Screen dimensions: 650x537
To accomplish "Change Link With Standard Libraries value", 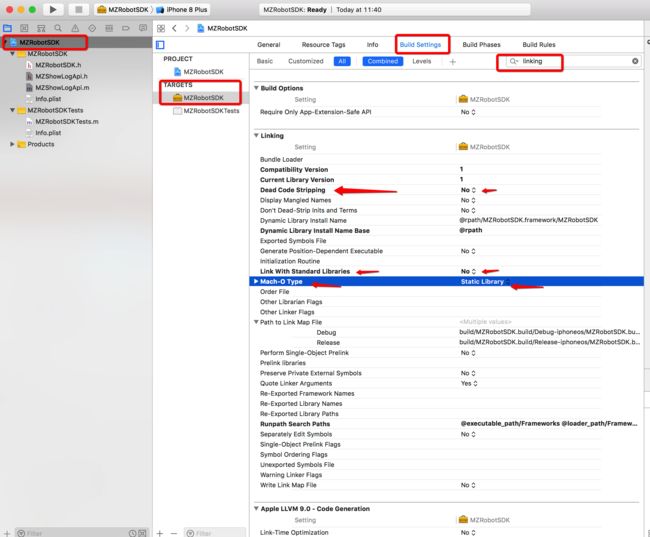I will click(468, 271).
